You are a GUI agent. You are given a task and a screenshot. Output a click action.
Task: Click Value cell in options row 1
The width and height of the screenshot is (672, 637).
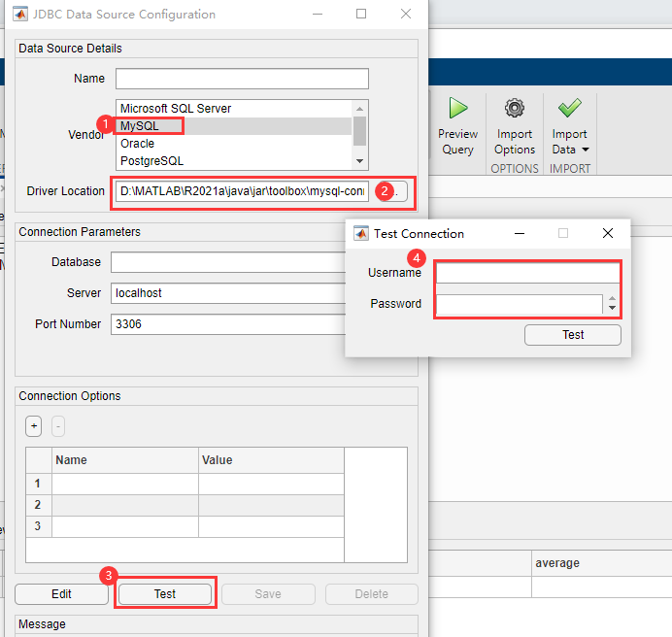271,484
